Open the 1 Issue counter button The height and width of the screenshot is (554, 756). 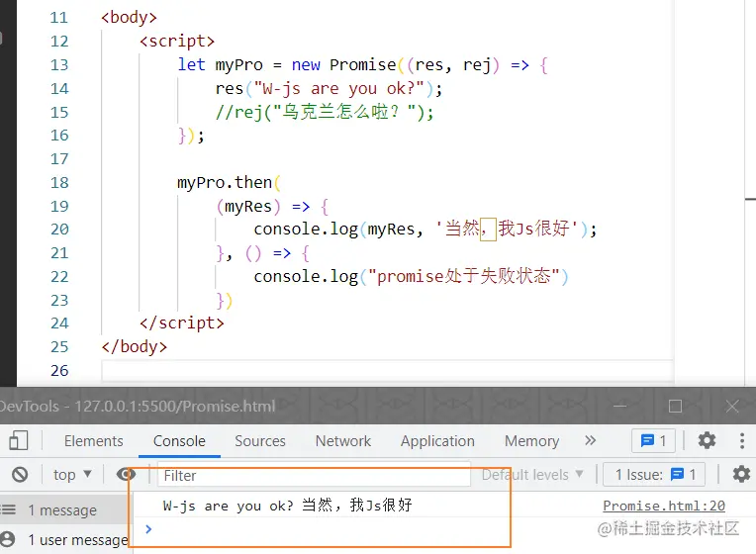point(655,475)
